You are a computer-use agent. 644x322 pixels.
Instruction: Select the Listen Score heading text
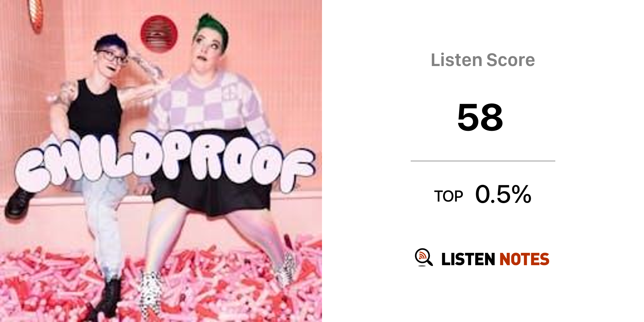pyautogui.click(x=483, y=60)
